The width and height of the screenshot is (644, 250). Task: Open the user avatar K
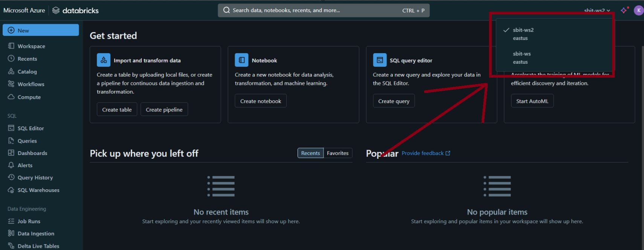point(639,11)
